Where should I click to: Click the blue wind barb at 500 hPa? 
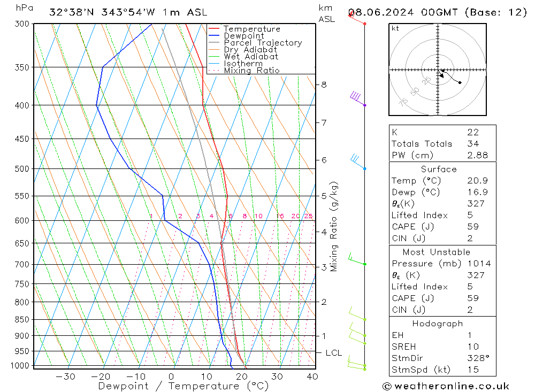click(x=358, y=162)
